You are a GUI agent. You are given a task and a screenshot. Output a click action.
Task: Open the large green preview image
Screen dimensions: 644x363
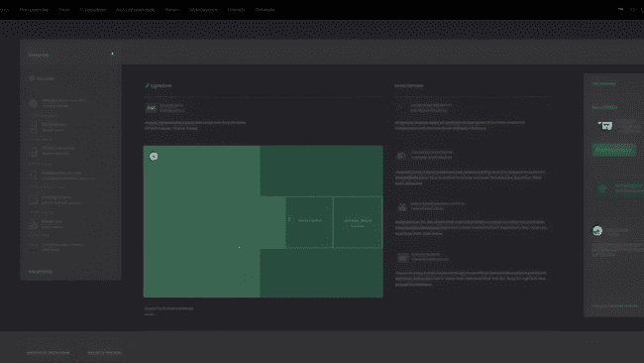point(263,221)
